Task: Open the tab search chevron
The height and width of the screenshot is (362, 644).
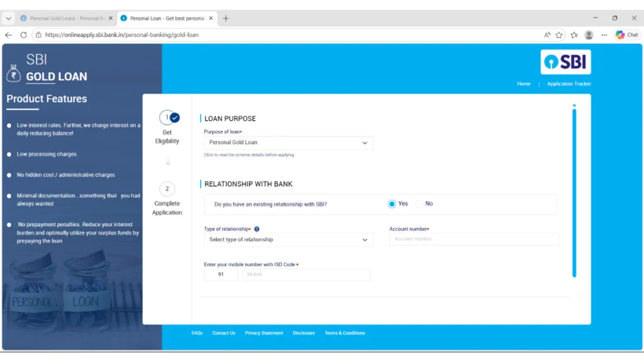Action: click(x=8, y=18)
